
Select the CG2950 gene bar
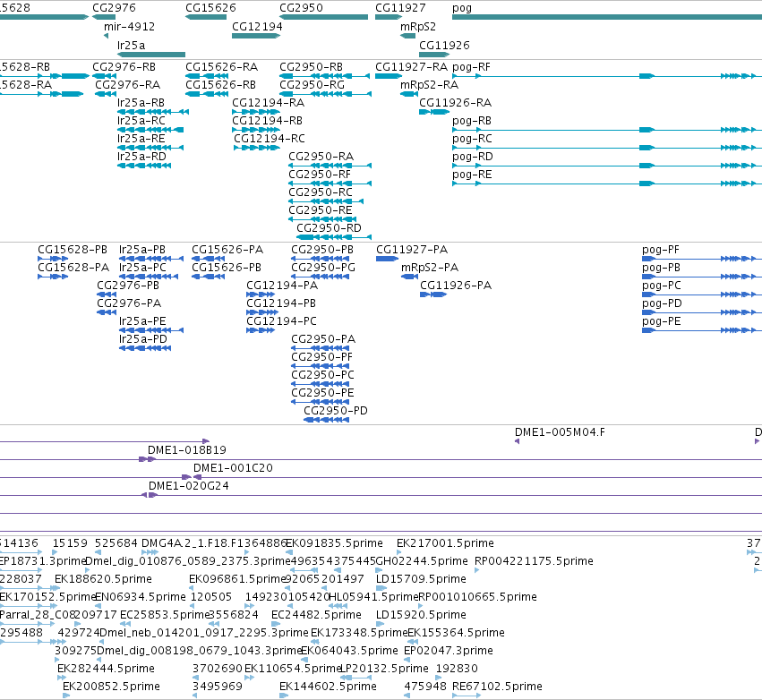pyautogui.click(x=323, y=17)
